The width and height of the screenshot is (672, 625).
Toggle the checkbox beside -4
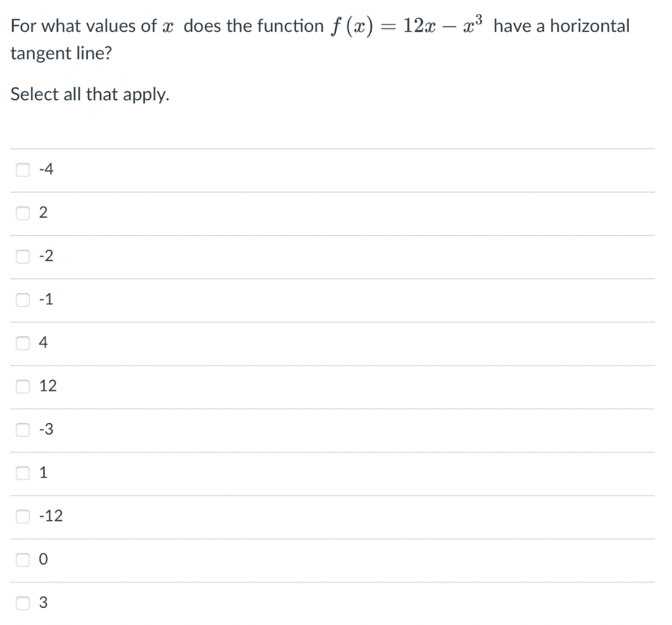point(22,169)
